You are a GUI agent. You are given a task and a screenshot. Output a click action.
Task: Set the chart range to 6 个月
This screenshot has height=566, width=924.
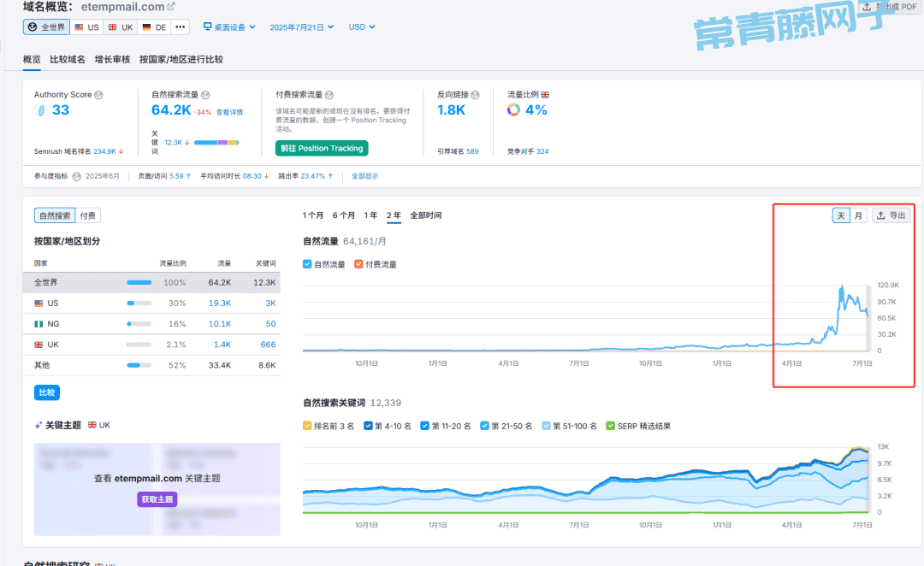[x=344, y=215]
